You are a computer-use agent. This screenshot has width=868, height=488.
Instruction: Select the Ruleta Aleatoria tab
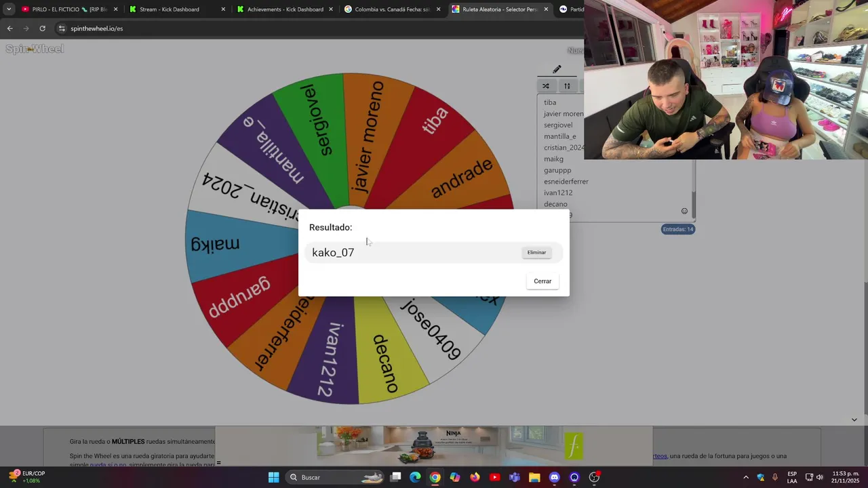500,9
